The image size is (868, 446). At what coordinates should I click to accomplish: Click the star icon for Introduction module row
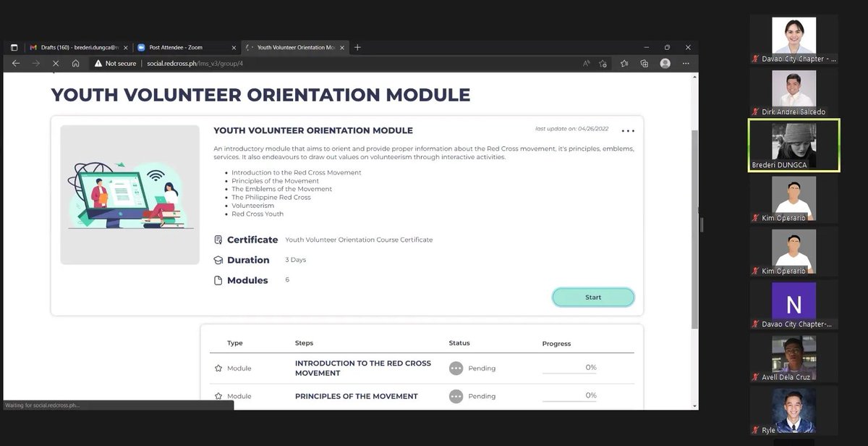(218, 369)
